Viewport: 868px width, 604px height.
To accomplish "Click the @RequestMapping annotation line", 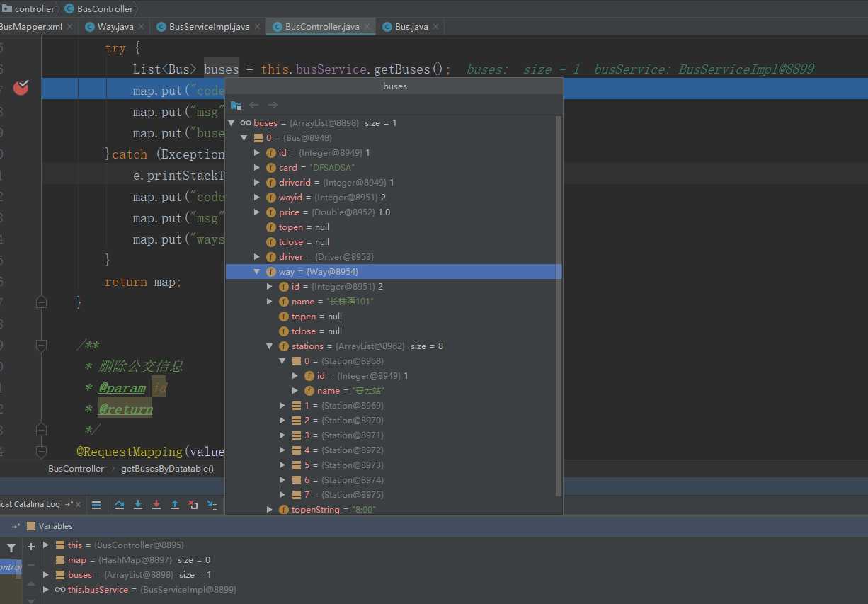I will pyautogui.click(x=150, y=452).
